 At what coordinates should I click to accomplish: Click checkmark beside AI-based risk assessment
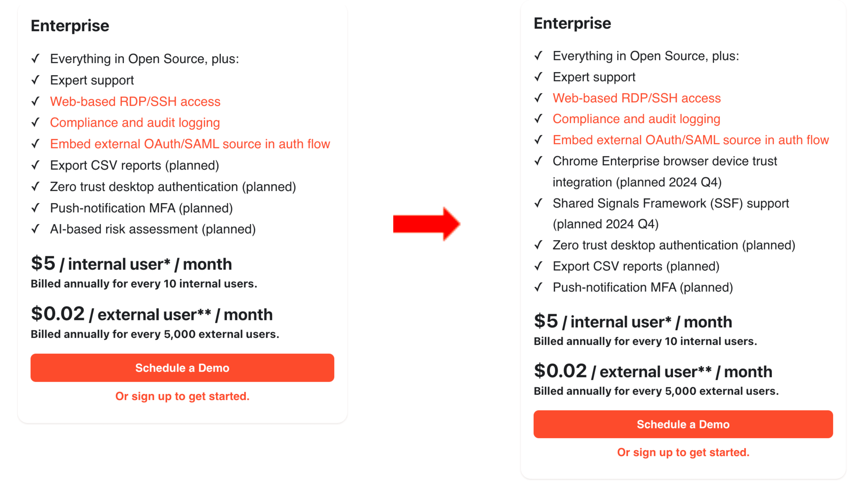[35, 229]
